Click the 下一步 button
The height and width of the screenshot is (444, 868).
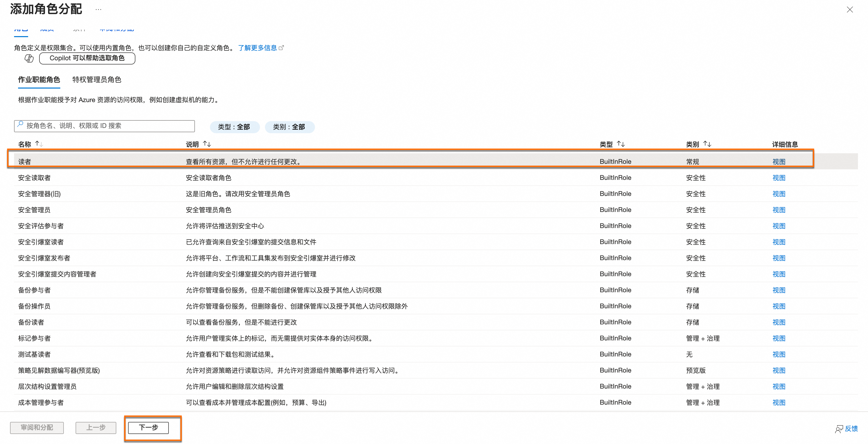point(148,427)
